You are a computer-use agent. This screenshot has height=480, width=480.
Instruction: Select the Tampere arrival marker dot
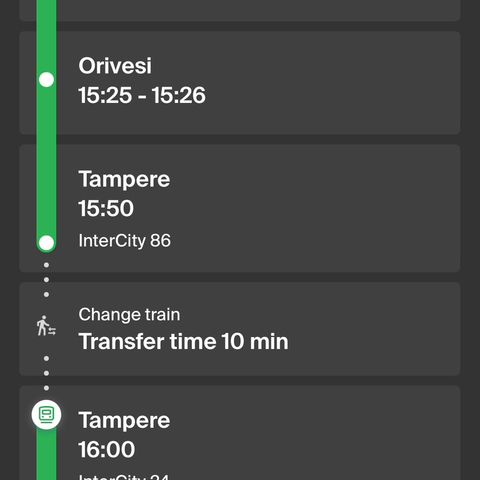pyautogui.click(x=46, y=243)
